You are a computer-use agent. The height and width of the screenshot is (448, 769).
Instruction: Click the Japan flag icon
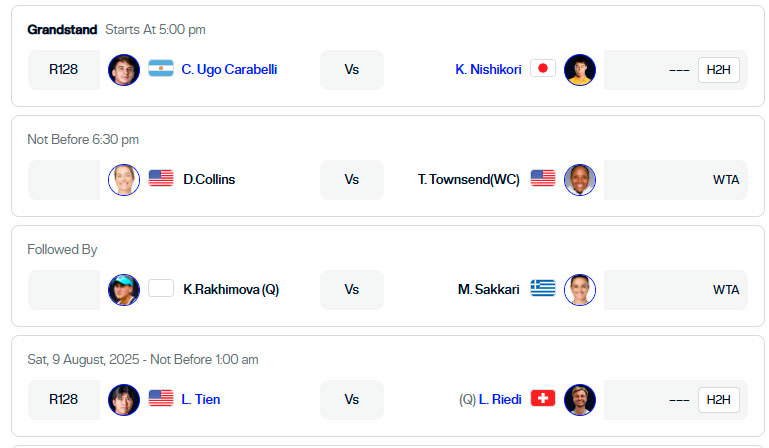click(542, 69)
